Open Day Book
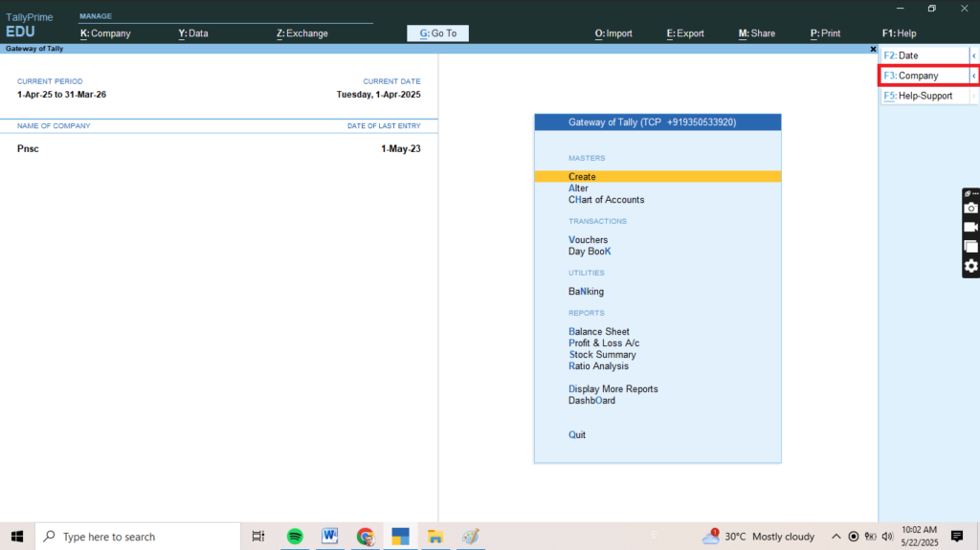 point(590,252)
